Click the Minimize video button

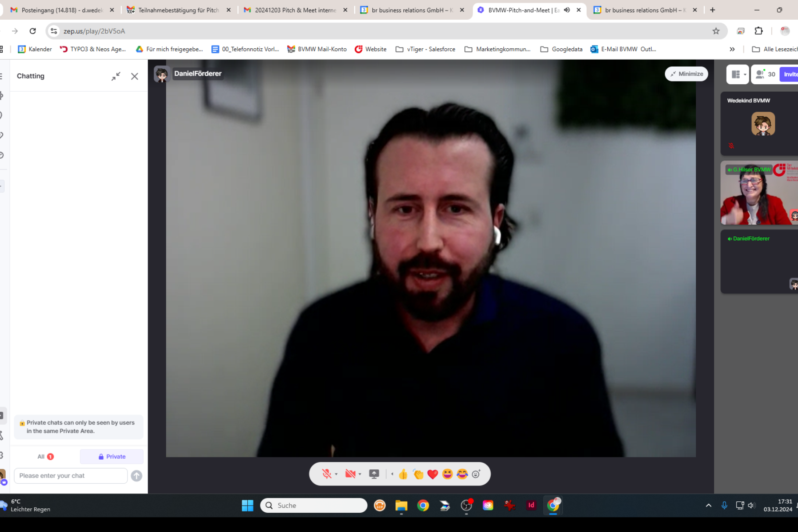point(686,74)
